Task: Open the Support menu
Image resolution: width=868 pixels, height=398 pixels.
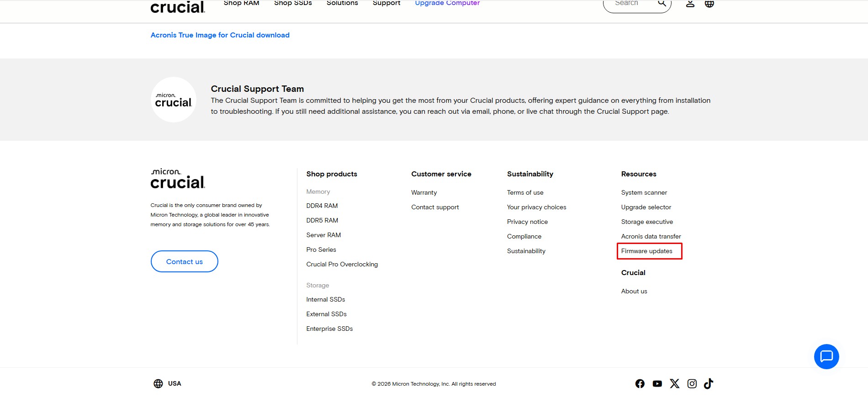Action: pos(386,3)
